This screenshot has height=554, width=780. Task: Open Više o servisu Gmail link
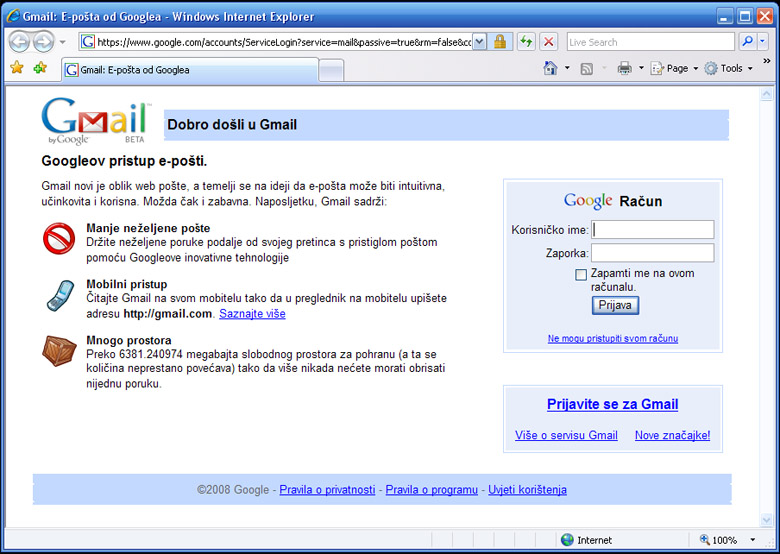click(566, 435)
